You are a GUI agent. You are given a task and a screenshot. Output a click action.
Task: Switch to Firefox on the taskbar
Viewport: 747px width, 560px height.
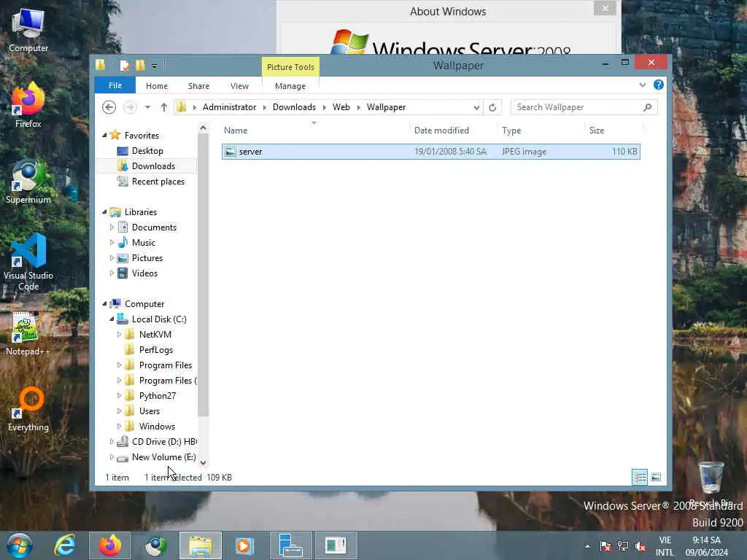click(110, 545)
